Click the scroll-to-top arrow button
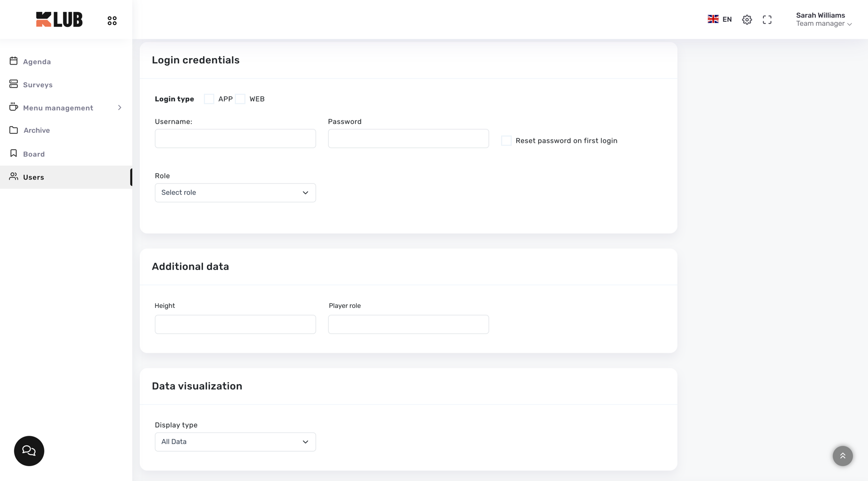The height and width of the screenshot is (481, 868). pyautogui.click(x=842, y=456)
